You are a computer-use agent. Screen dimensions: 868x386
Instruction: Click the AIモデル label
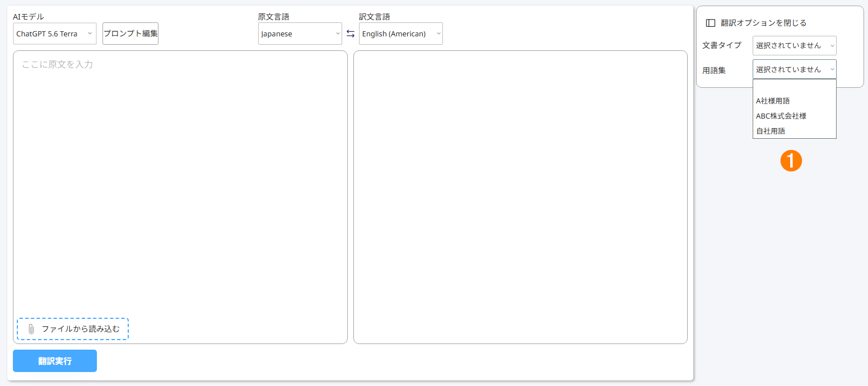[29, 17]
